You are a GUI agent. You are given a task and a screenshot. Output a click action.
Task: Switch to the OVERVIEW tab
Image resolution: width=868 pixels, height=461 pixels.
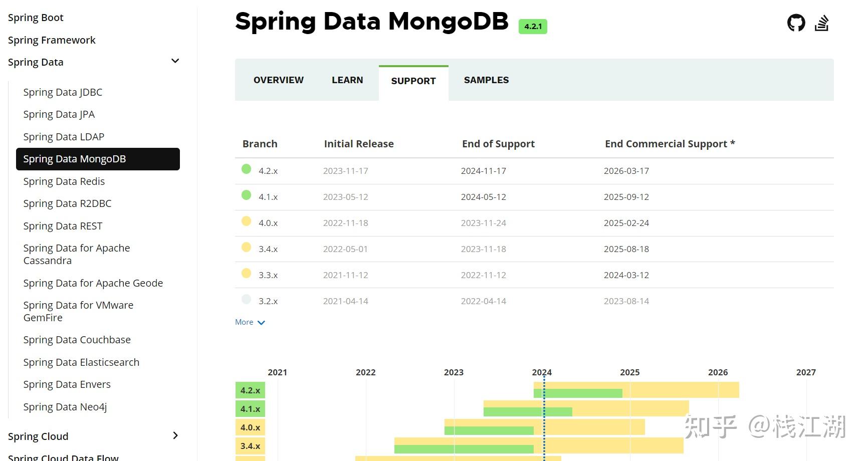(279, 80)
